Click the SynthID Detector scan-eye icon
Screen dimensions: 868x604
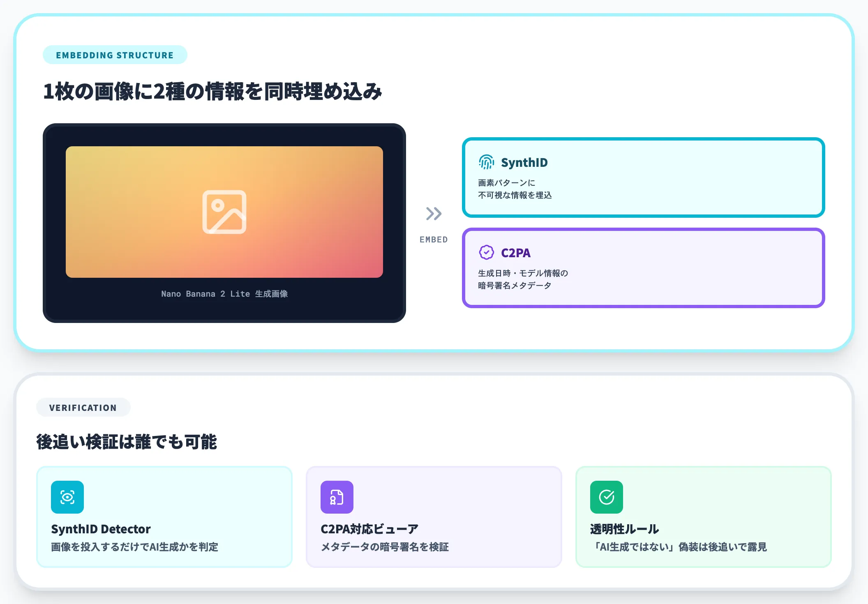(67, 497)
